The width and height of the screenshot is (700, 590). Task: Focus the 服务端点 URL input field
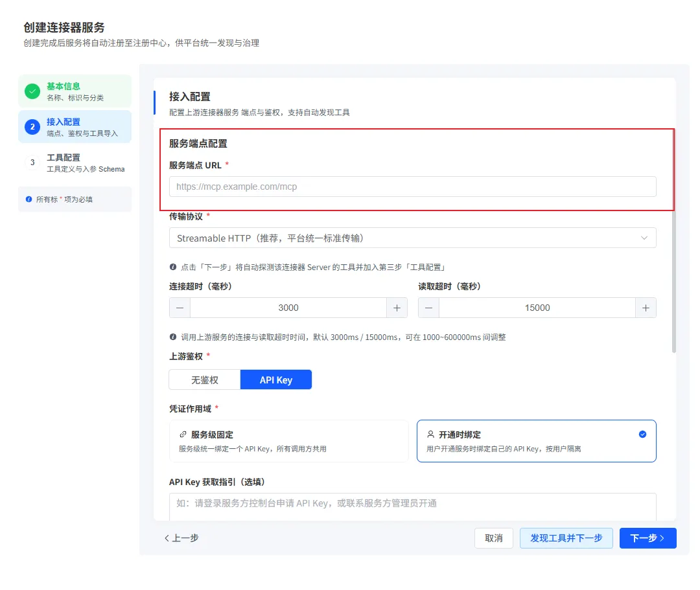(412, 187)
